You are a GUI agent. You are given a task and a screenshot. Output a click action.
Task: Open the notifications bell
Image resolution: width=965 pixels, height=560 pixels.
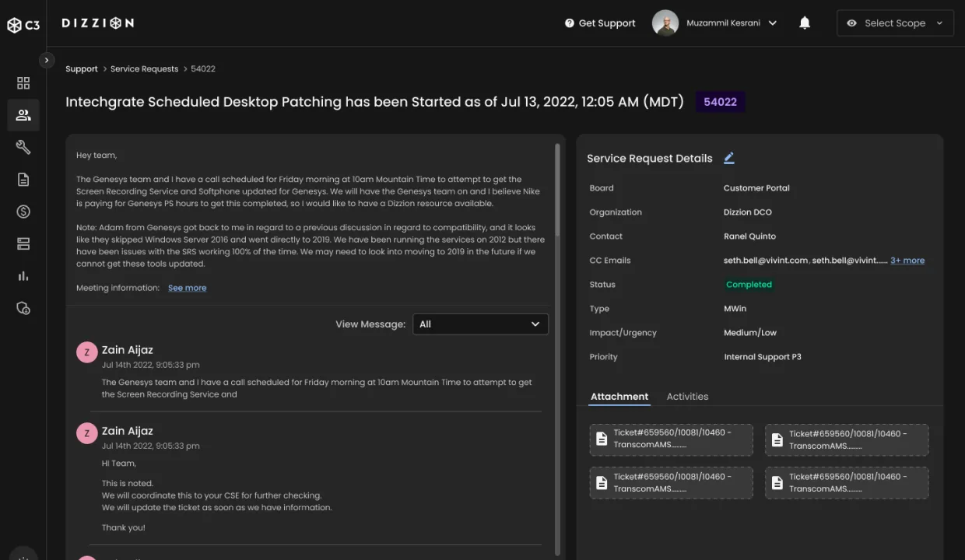pyautogui.click(x=805, y=23)
